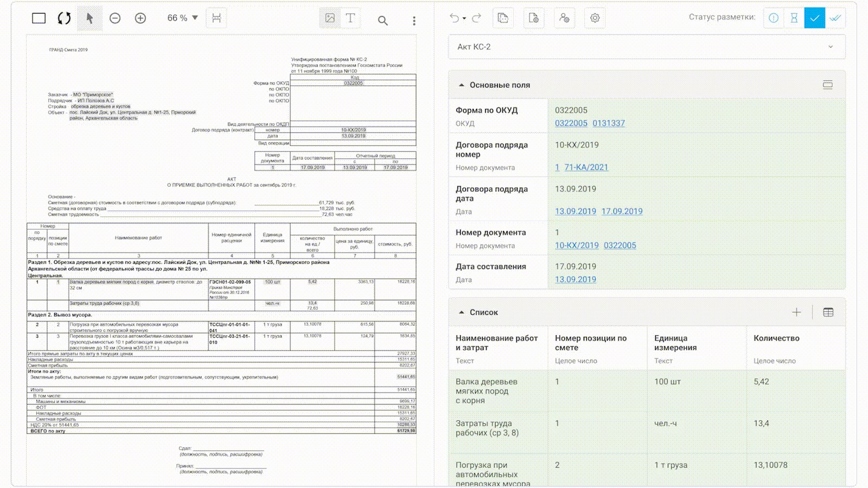Select the чел.-ч unit cell
Viewport: 868px width, 488px height.
point(697,432)
